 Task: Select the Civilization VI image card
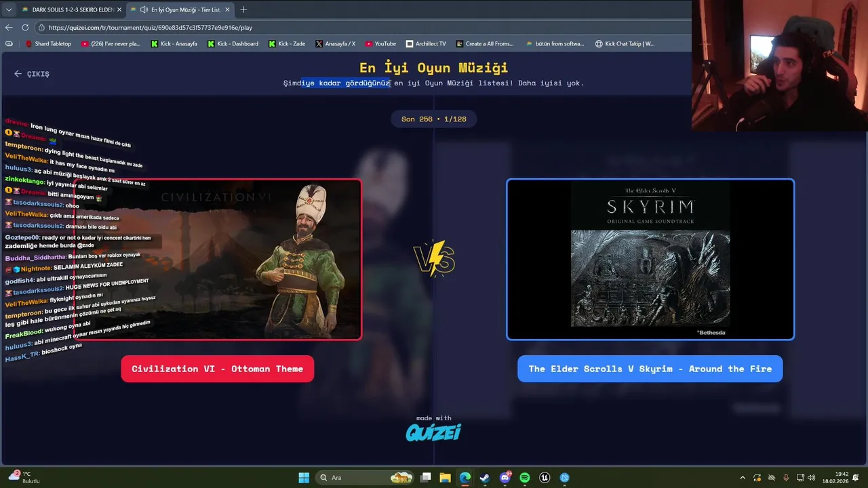218,259
